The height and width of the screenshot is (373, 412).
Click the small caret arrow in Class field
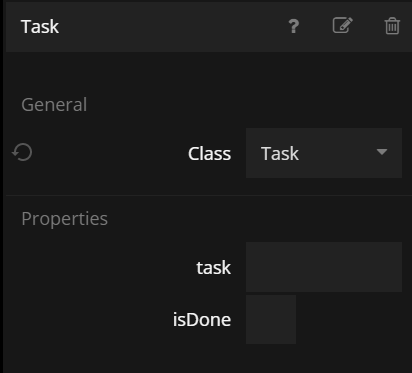tap(382, 152)
